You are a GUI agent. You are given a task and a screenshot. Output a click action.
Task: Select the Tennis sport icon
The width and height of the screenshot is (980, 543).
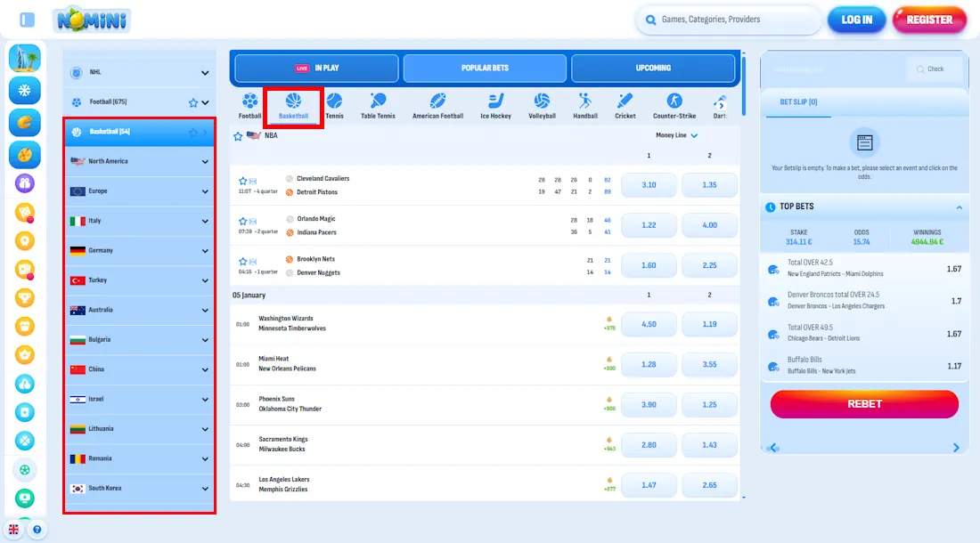[x=335, y=103]
